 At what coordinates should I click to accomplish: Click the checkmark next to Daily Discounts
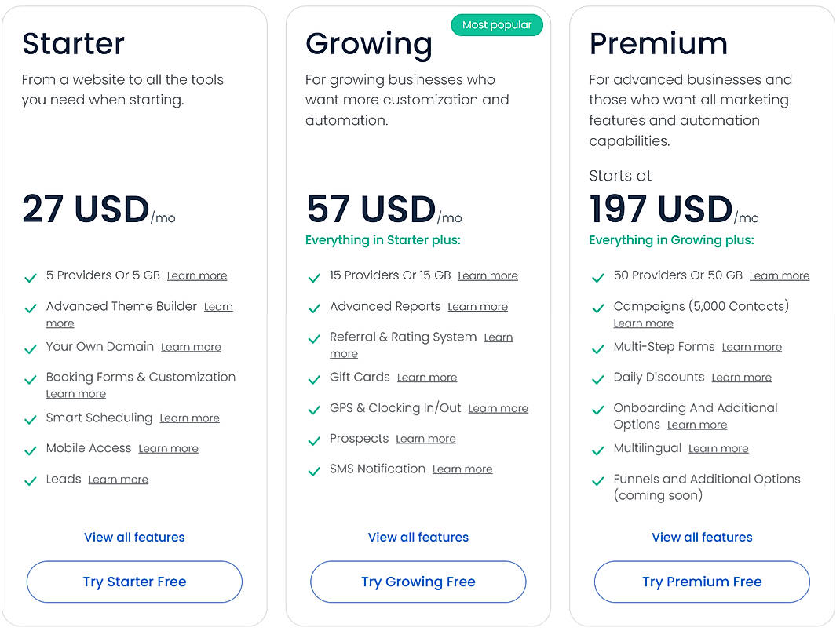pos(598,378)
